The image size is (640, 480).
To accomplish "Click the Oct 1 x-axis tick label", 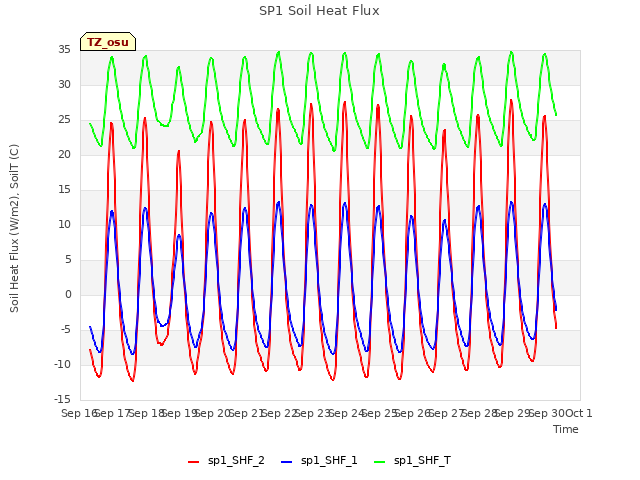I will pos(578,413).
